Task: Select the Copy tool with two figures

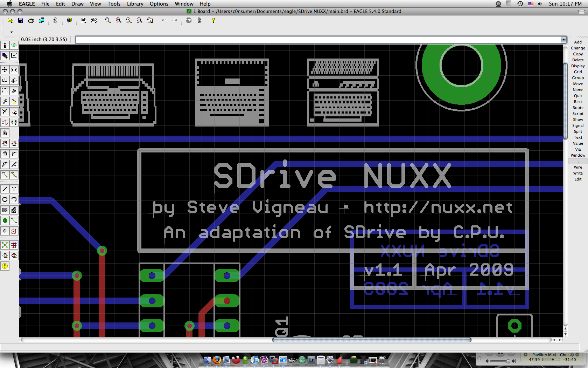Action: 14,70
